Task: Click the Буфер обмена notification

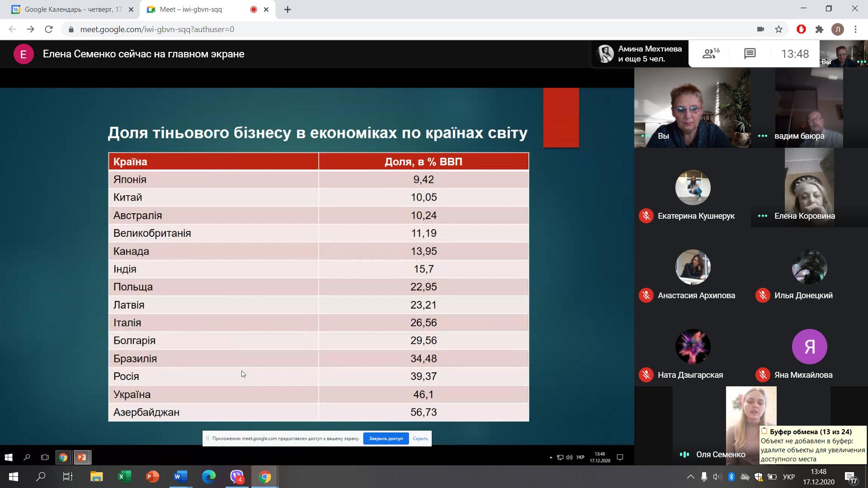Action: pyautogui.click(x=813, y=445)
